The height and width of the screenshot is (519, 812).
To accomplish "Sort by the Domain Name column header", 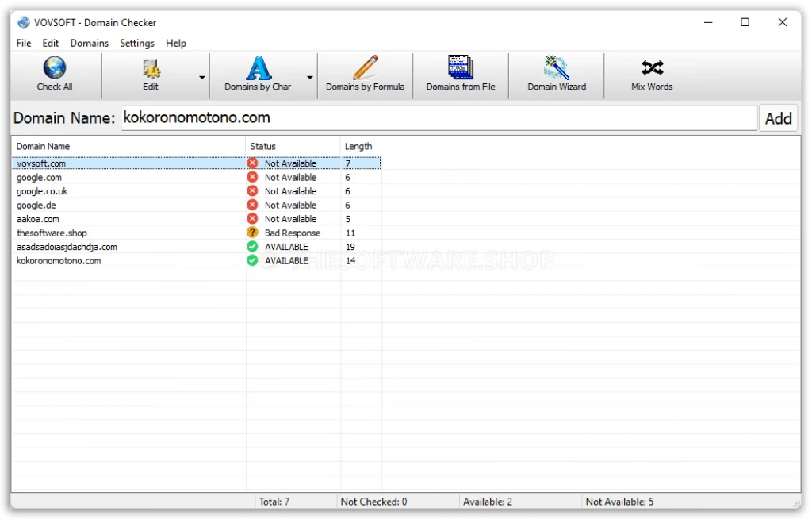I will point(128,146).
